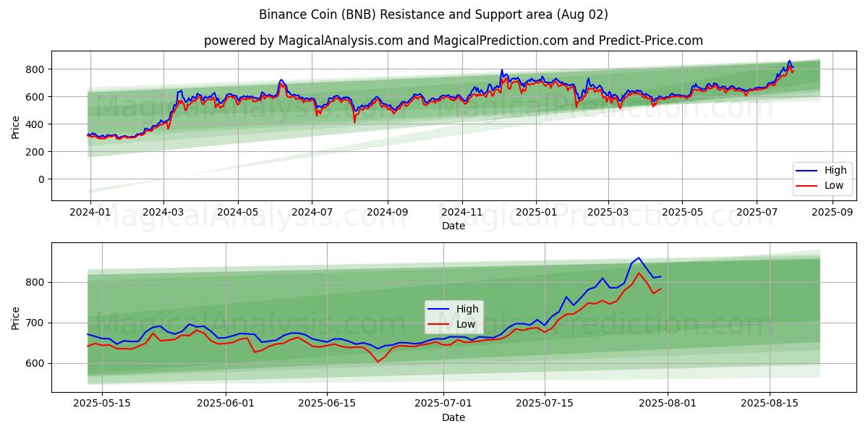This screenshot has height=434, width=868.
Task: Click the '2024-05' date tick label
Action: click(238, 213)
